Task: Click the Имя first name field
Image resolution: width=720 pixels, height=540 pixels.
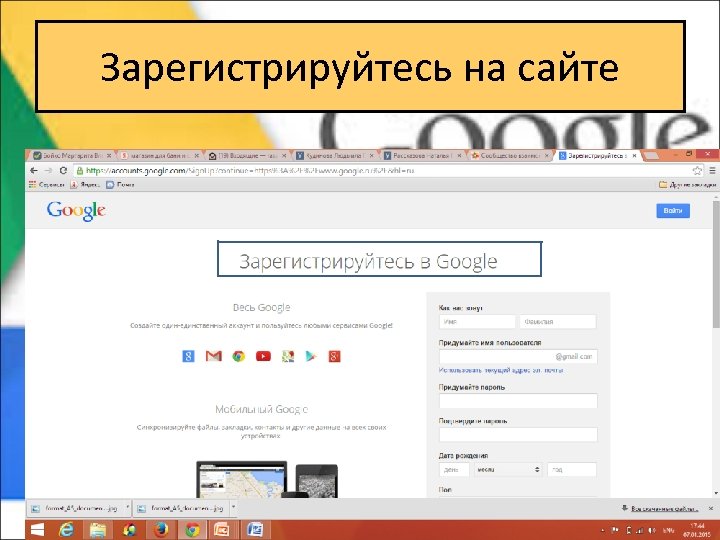Action: coord(477,322)
